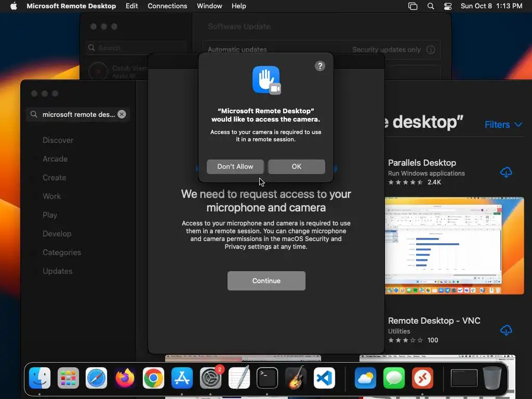Open the Parallels Desktop app title
Screen dimensions: 532x399
pos(422,163)
